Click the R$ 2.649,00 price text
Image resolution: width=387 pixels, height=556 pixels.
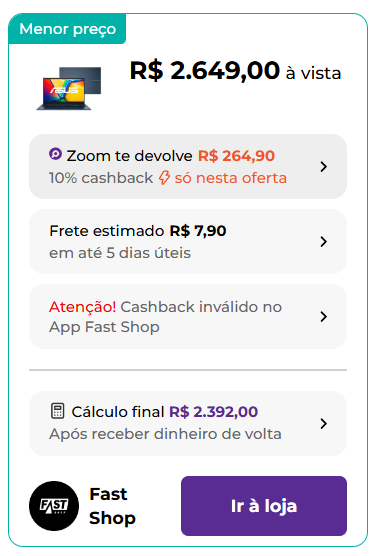click(205, 70)
